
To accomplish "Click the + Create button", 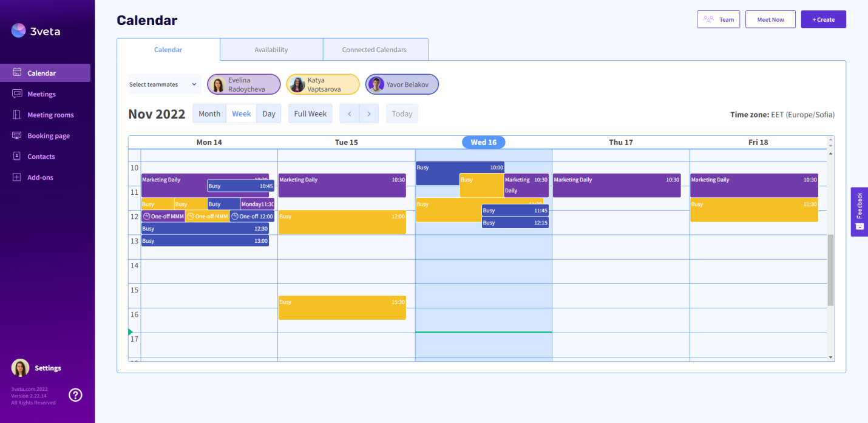I will point(823,19).
